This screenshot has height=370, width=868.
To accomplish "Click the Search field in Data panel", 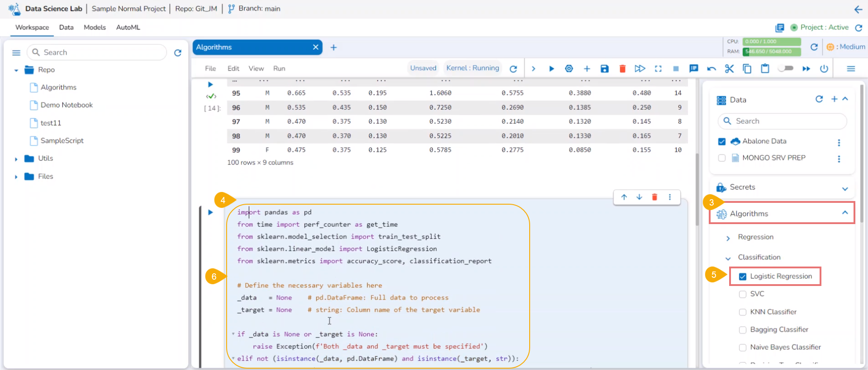I will [x=787, y=121].
